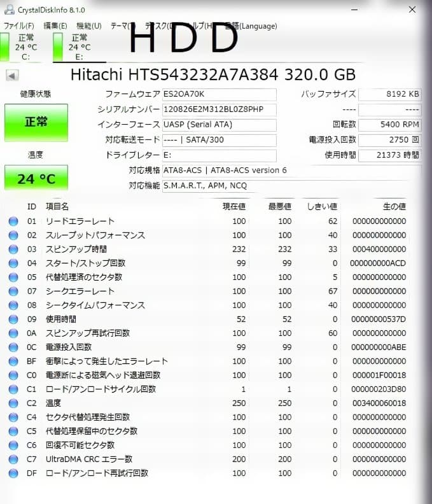Click the 回転数 value 5400 RPM
The width and height of the screenshot is (432, 504).
pos(389,125)
